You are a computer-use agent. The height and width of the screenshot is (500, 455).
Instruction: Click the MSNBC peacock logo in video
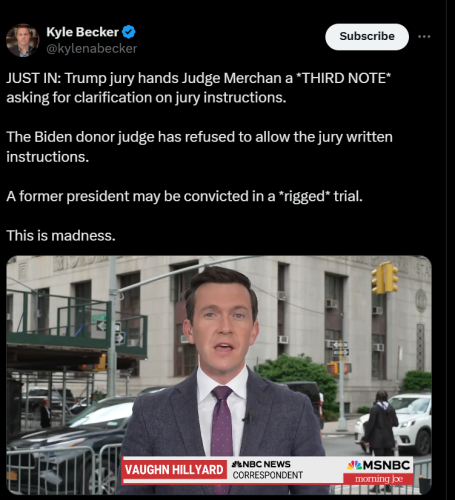[354, 465]
